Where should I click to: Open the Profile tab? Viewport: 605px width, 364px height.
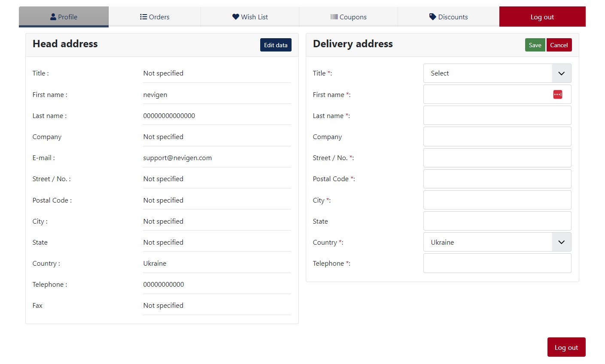[x=64, y=17]
